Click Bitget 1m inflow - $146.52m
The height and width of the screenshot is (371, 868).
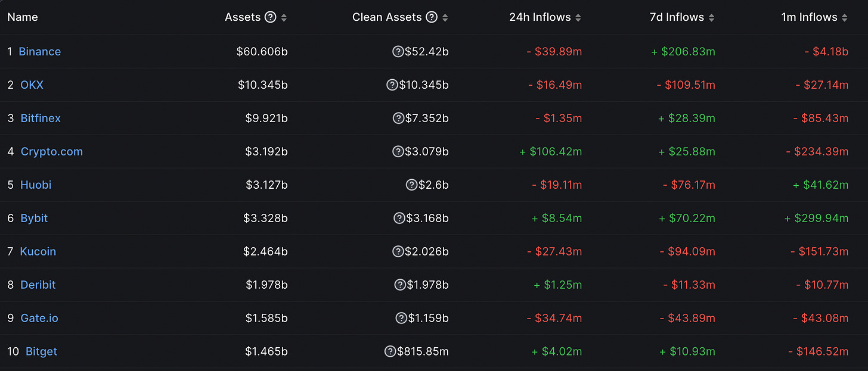(x=819, y=352)
